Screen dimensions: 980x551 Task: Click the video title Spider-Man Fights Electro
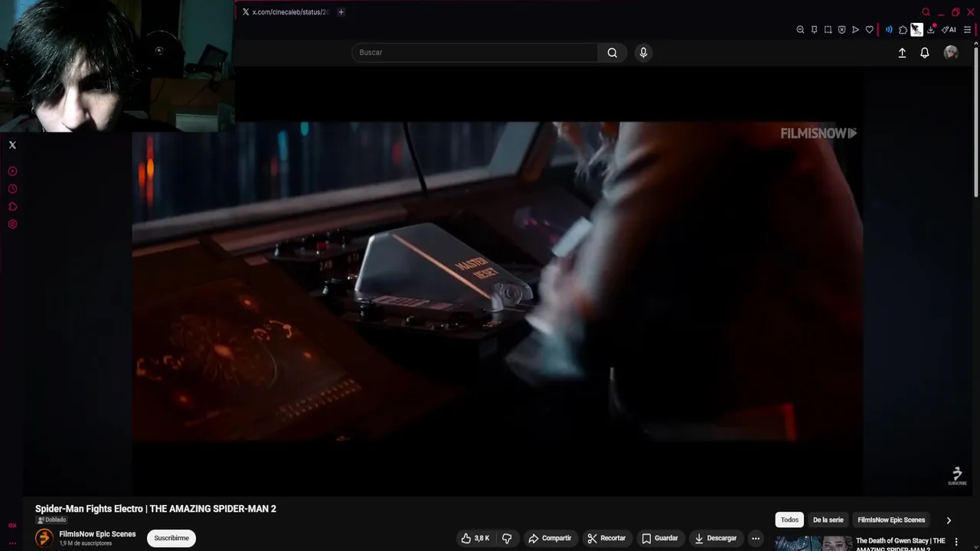155,509
